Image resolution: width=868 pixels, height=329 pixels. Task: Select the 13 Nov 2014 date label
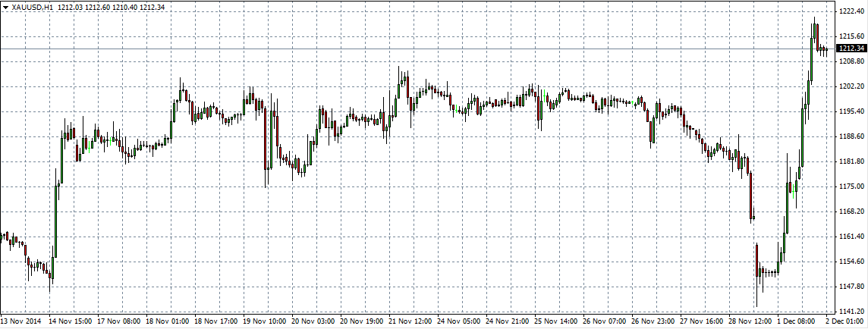coord(23,321)
